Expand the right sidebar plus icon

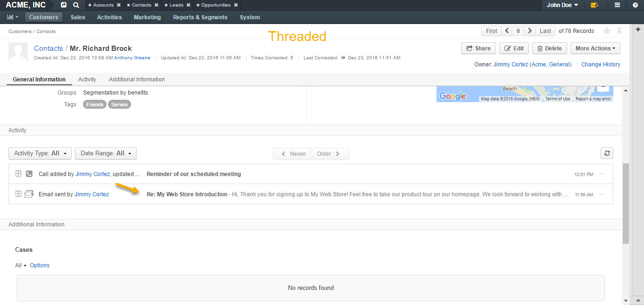coord(638,29)
